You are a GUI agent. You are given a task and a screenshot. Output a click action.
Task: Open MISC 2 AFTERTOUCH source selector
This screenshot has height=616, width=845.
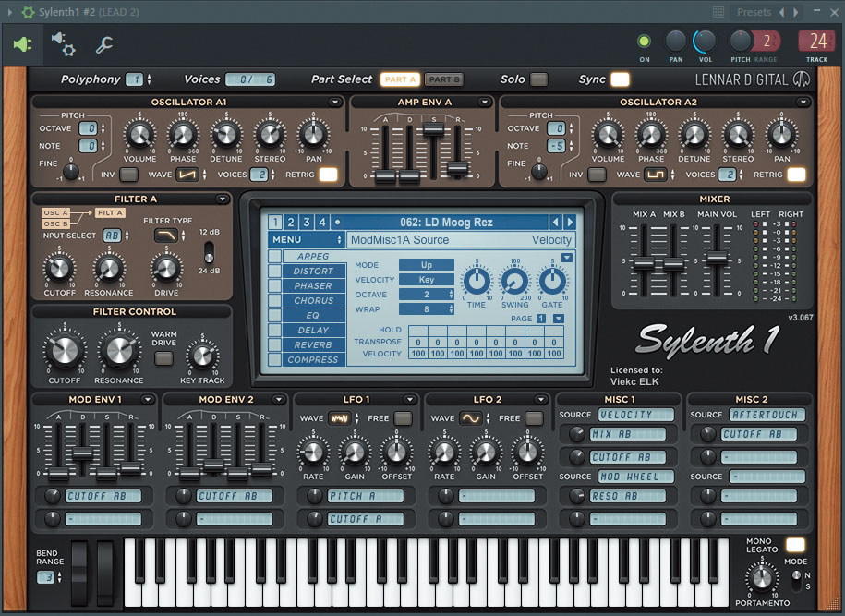[x=767, y=415]
